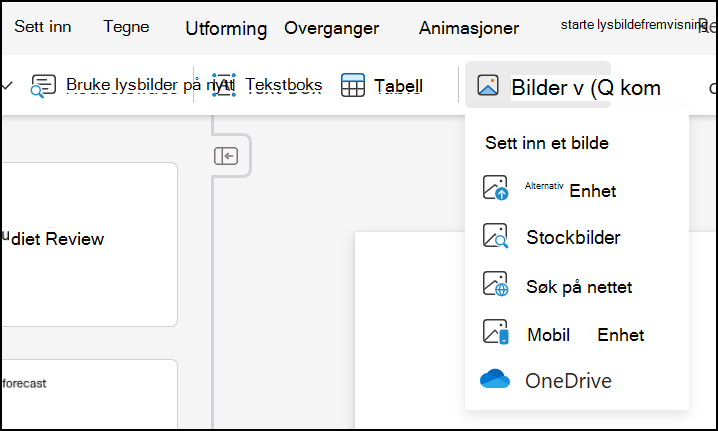Open the Bilder dropdown button
718x431 pixels.
(x=538, y=85)
